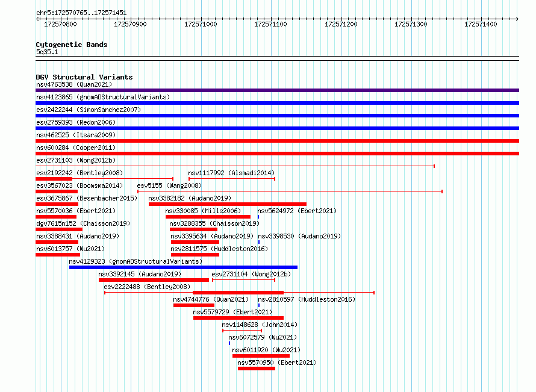Click the dgv7615n152 (Chaisson2019) label
The image size is (536, 392).
[x=83, y=223]
